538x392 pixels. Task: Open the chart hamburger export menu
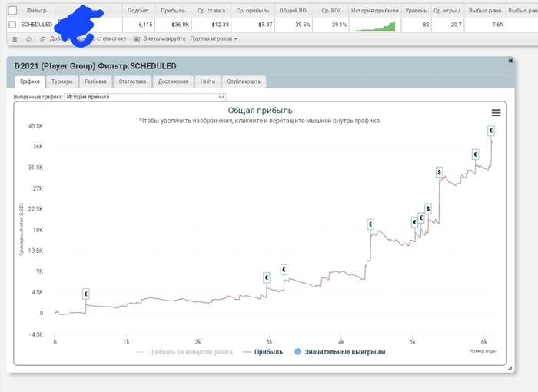tap(496, 112)
